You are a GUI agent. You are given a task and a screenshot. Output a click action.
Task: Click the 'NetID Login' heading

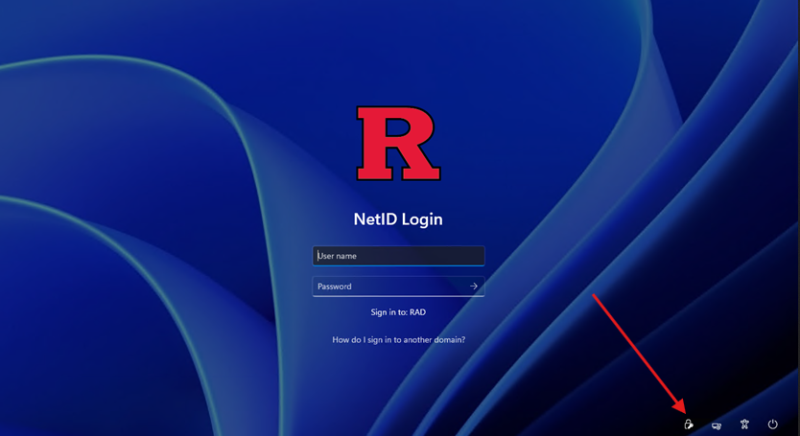click(398, 219)
